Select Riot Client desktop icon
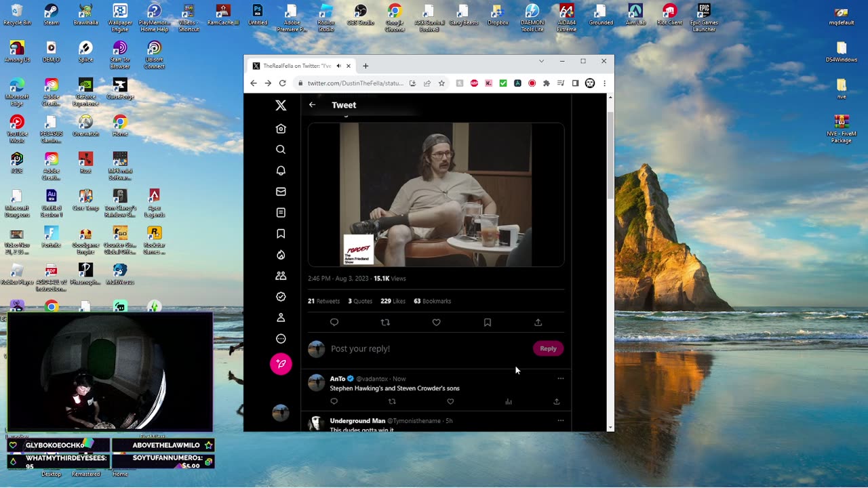 point(669,15)
